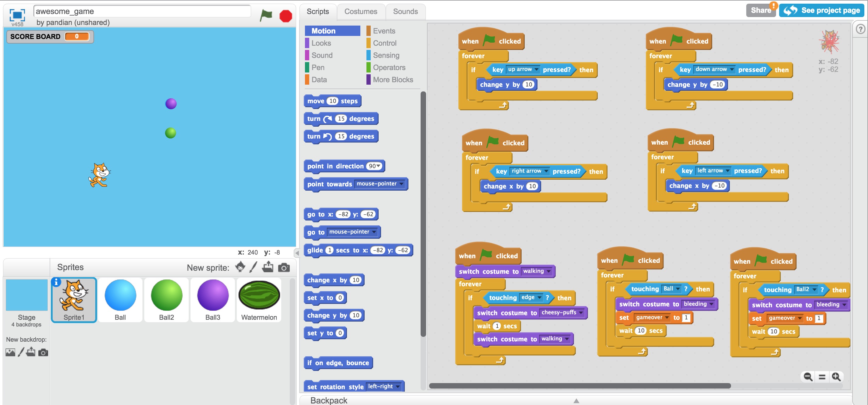
Task: Open Sprite1 info button
Action: coord(56,282)
